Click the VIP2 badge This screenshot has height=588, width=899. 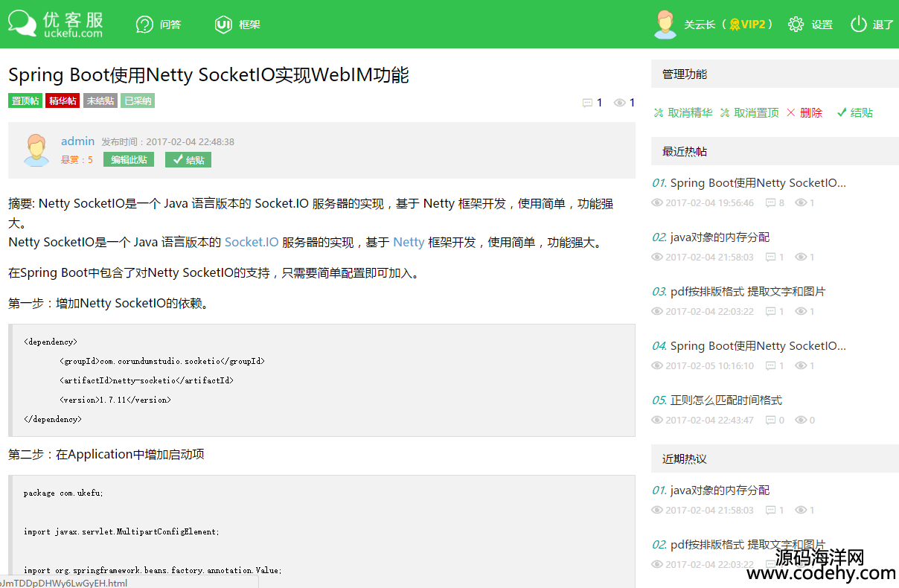point(747,25)
